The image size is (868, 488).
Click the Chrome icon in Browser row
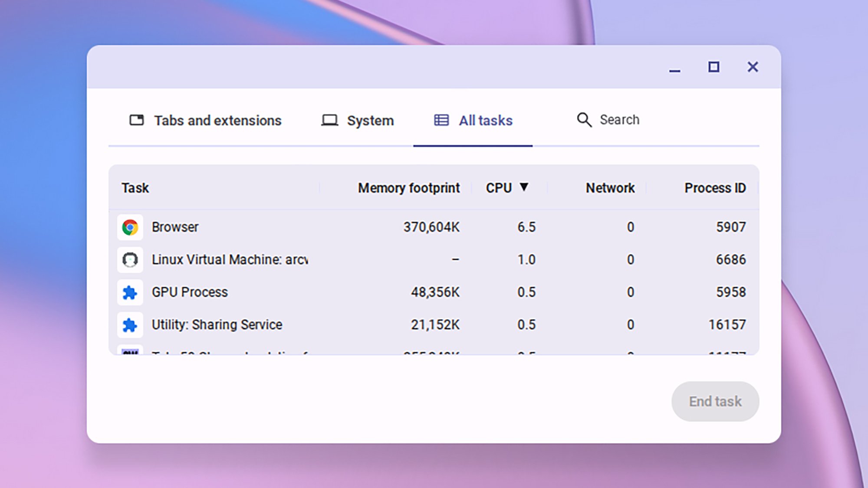click(130, 227)
